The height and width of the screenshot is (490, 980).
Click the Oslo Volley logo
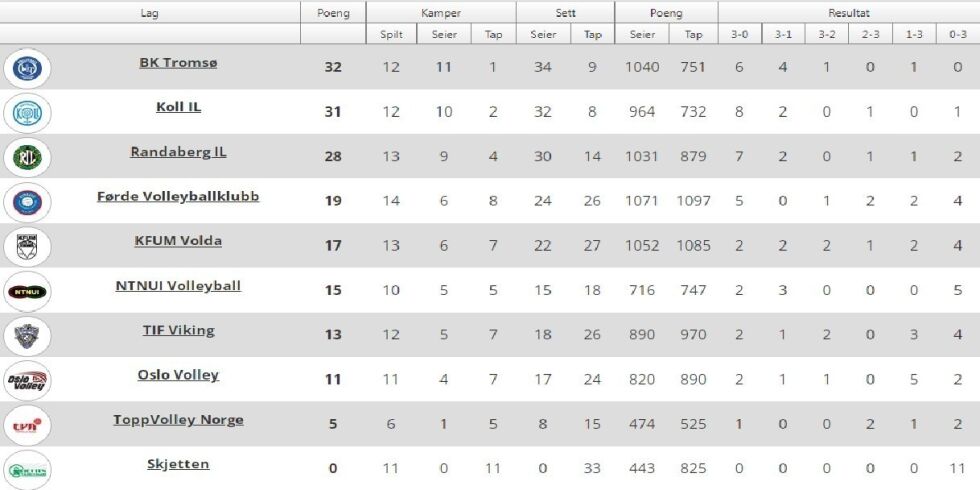click(27, 381)
